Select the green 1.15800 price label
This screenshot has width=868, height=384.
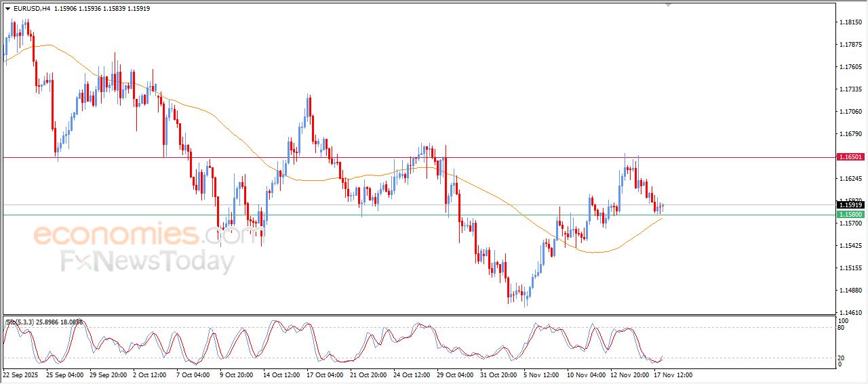[x=850, y=215]
